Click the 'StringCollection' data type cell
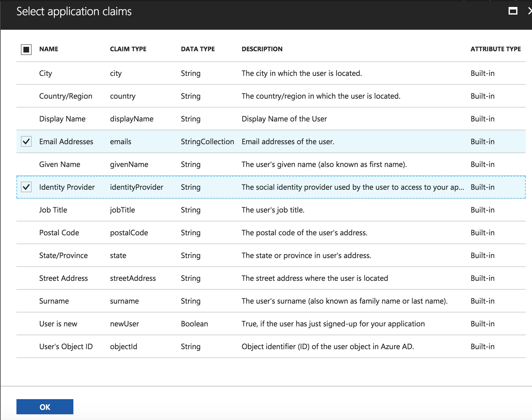The width and height of the screenshot is (532, 420). [x=207, y=141]
